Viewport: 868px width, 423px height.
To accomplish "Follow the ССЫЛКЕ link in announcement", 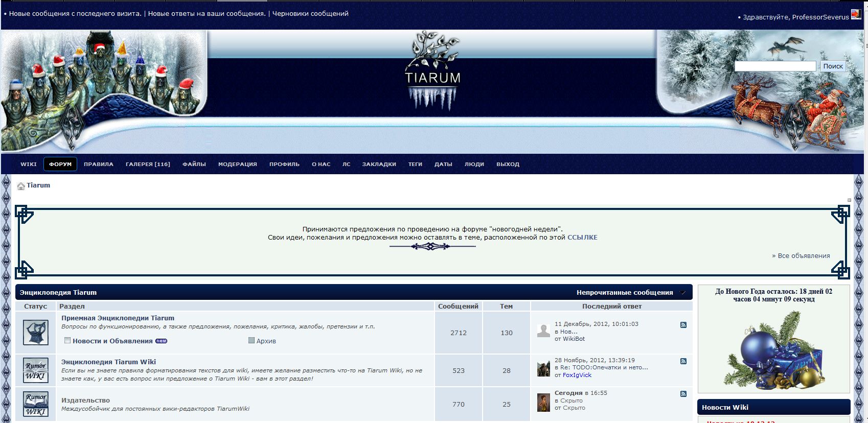I will (x=582, y=237).
